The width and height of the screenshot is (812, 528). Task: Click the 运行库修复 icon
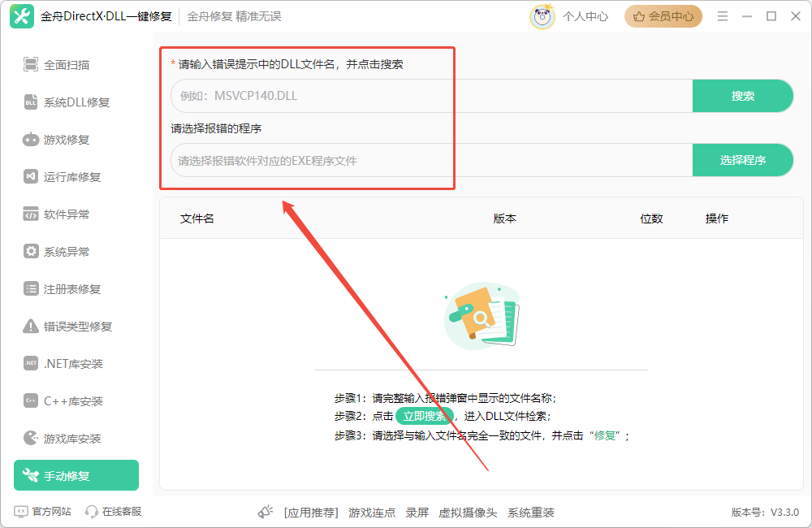(31, 177)
